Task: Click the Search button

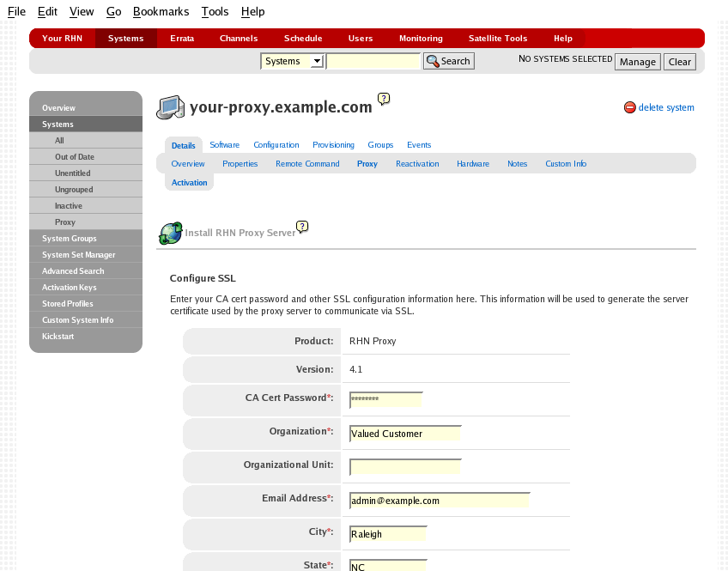Action: [449, 61]
